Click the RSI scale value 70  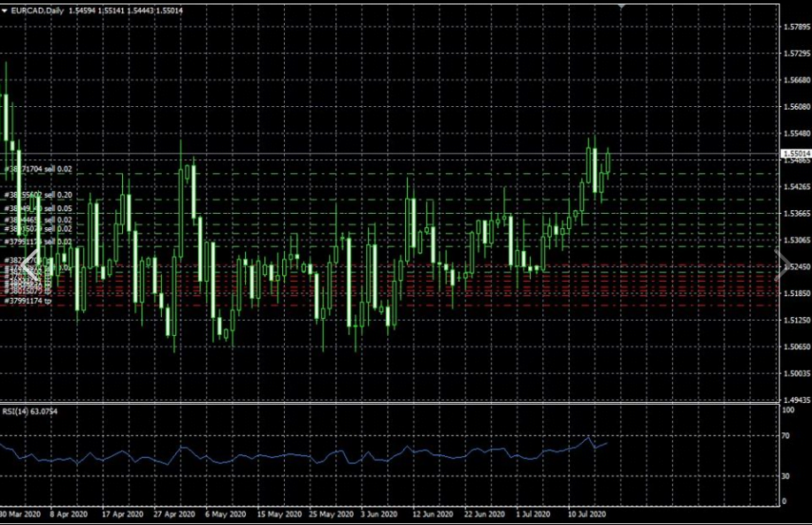pos(785,437)
